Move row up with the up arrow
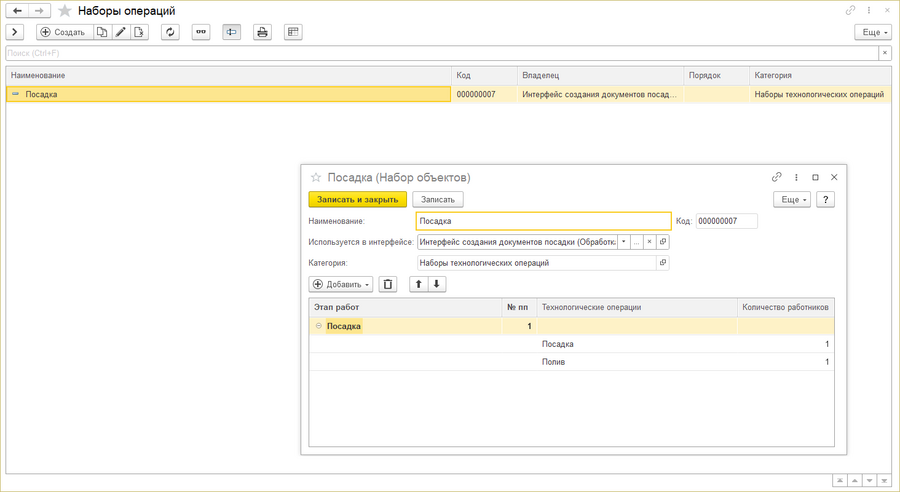Image resolution: width=900 pixels, height=492 pixels. click(420, 284)
